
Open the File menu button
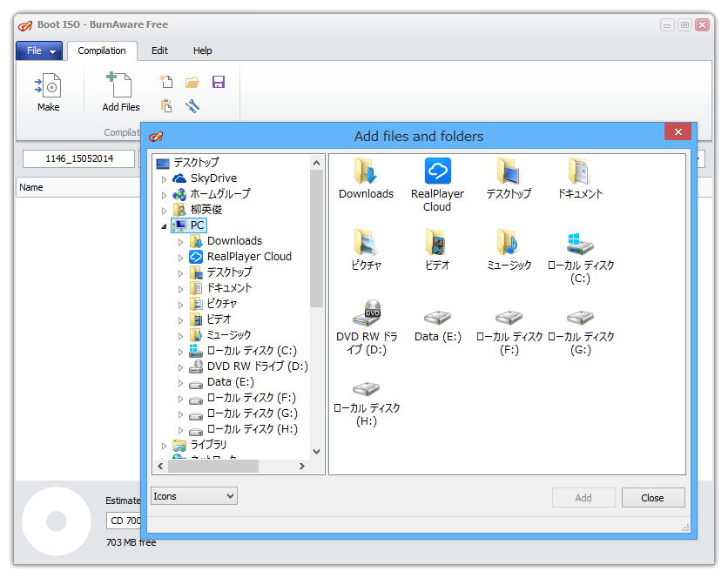(39, 50)
